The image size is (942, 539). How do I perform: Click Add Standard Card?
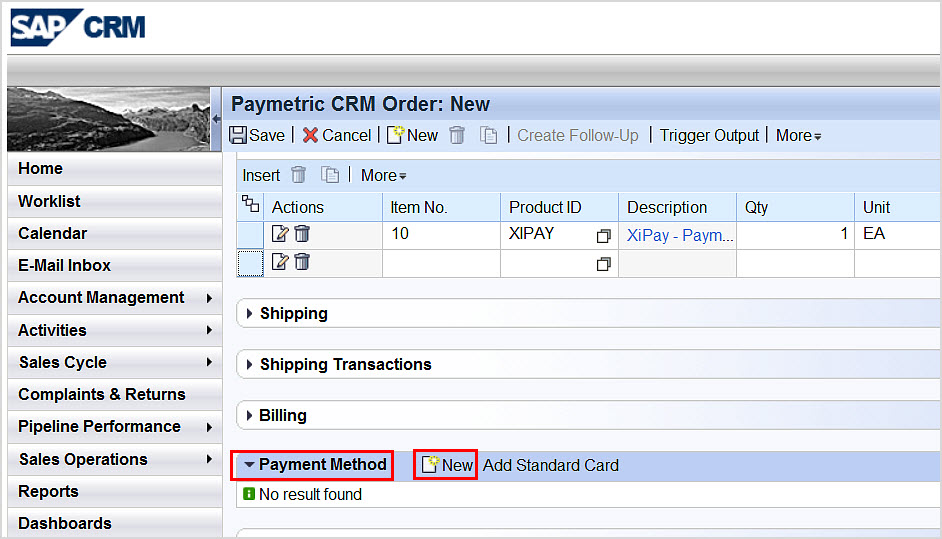tap(550, 465)
